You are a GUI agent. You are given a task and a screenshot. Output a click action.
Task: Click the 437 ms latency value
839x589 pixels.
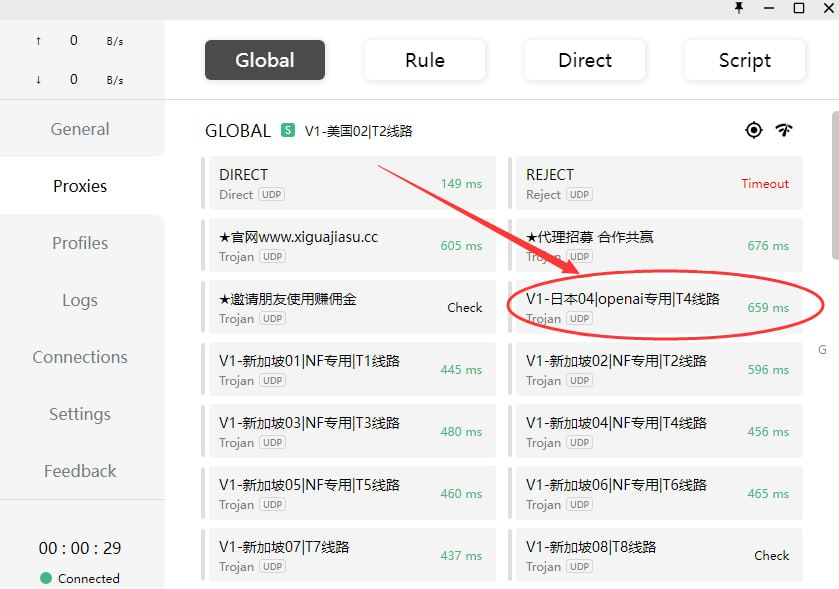point(461,556)
